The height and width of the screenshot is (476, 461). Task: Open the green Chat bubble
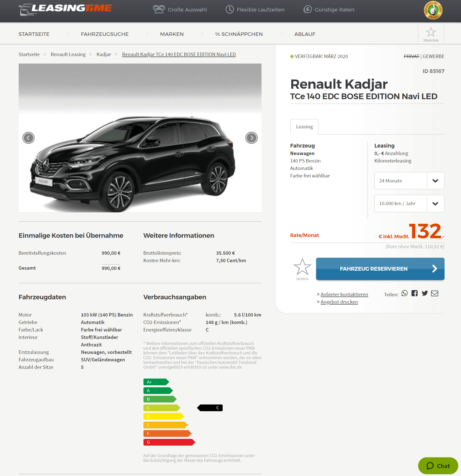click(x=438, y=466)
